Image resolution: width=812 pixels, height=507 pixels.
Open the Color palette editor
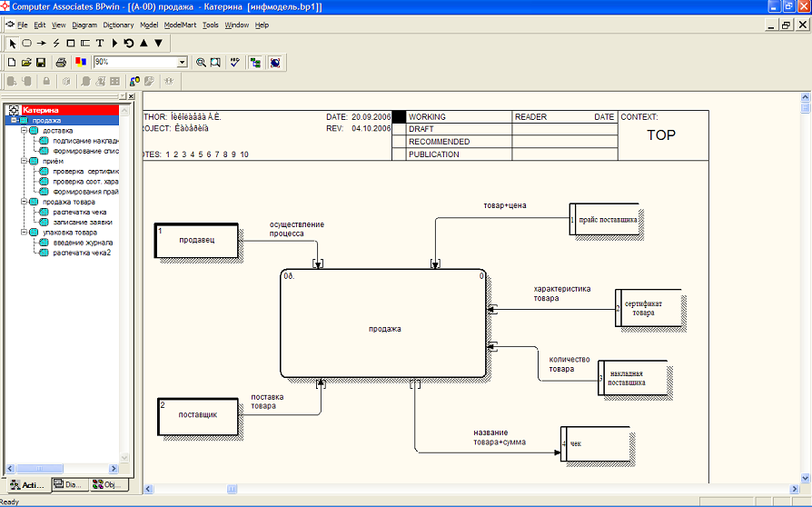click(80, 62)
